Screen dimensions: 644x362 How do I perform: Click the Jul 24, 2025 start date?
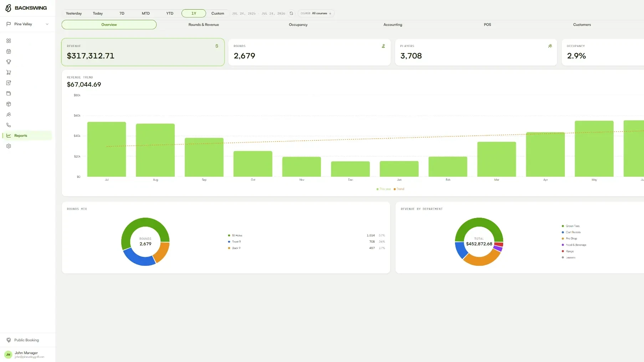(x=244, y=14)
